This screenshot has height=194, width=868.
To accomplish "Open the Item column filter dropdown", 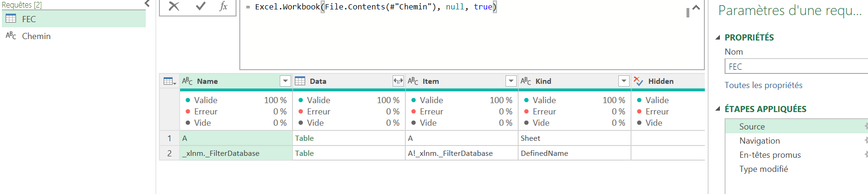I will (511, 81).
